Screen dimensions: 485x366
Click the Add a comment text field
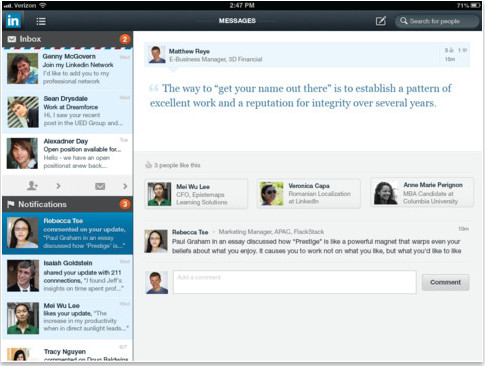pyautogui.click(x=295, y=282)
